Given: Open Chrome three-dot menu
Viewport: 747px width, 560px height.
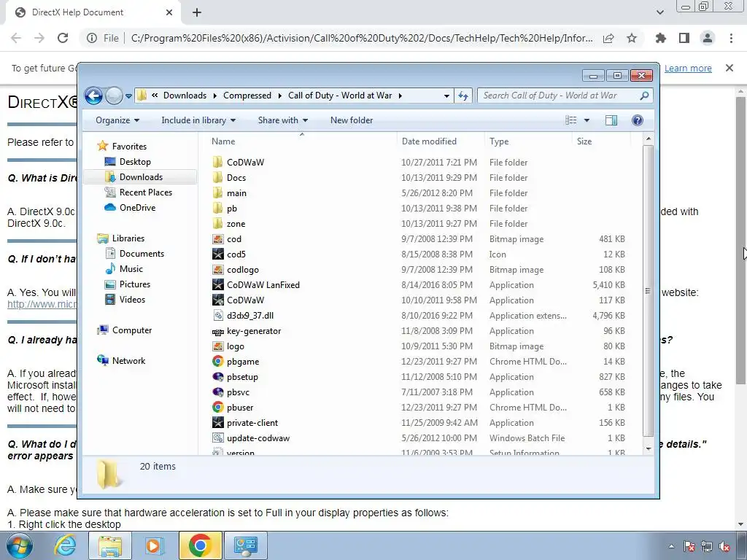Looking at the screenshot, I should coord(731,38).
